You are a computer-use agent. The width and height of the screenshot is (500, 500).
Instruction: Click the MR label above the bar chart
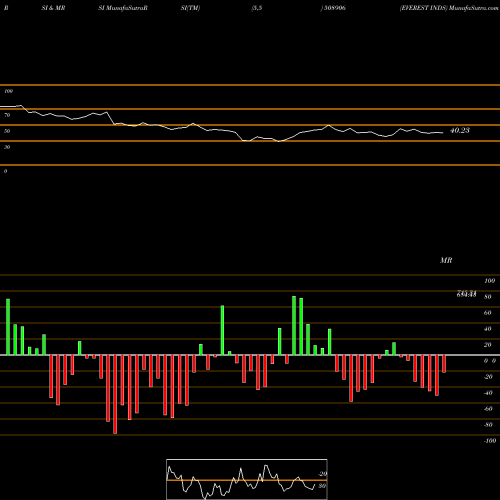coord(446,260)
